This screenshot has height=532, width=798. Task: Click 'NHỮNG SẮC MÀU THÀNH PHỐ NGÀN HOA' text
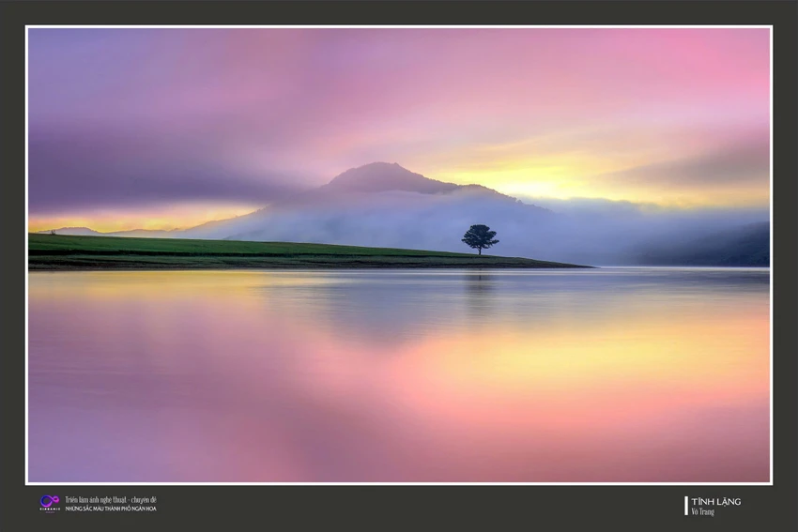pyautogui.click(x=111, y=509)
